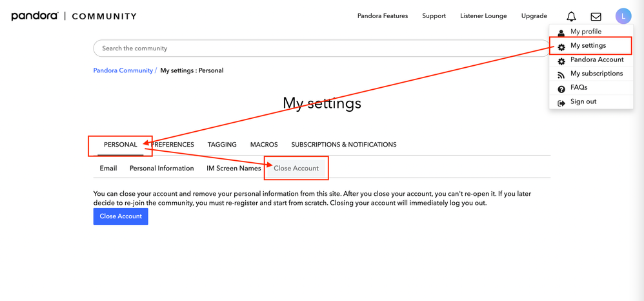Click the gear icon beside Pandora Account
Viewport: 644px width, 301px height.
point(561,61)
